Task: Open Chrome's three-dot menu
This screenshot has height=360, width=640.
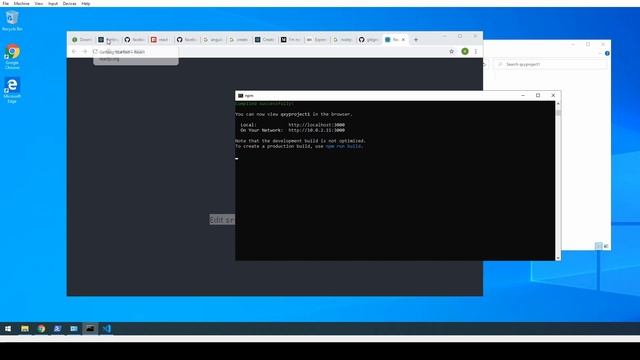Action: coord(476,51)
